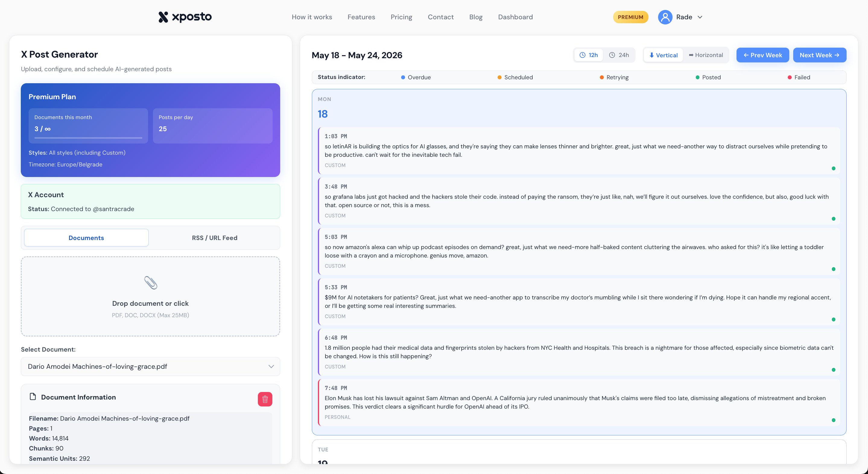Click the TUE day header
868x474 pixels.
point(323,449)
